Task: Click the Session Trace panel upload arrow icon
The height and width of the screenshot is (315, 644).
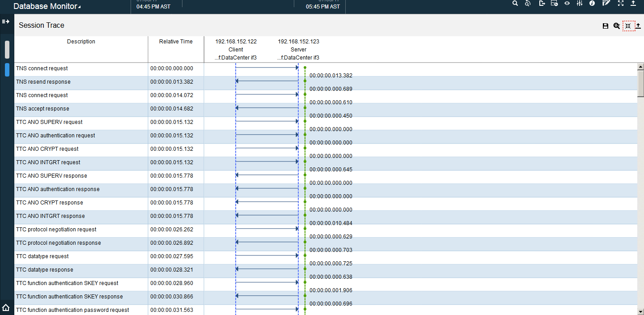Action: coord(638,26)
